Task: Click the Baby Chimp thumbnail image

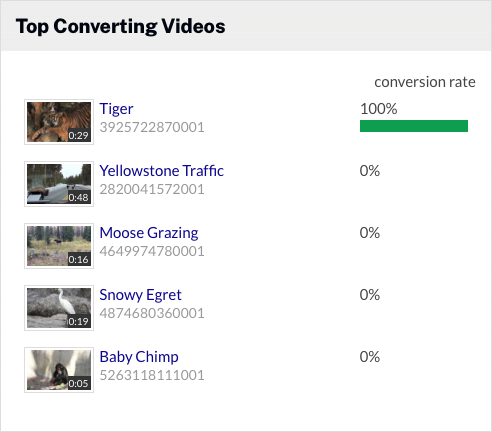Action: [59, 370]
